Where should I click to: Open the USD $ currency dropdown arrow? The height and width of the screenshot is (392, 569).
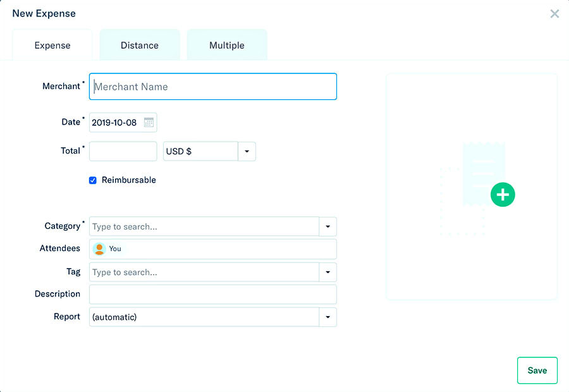[247, 151]
